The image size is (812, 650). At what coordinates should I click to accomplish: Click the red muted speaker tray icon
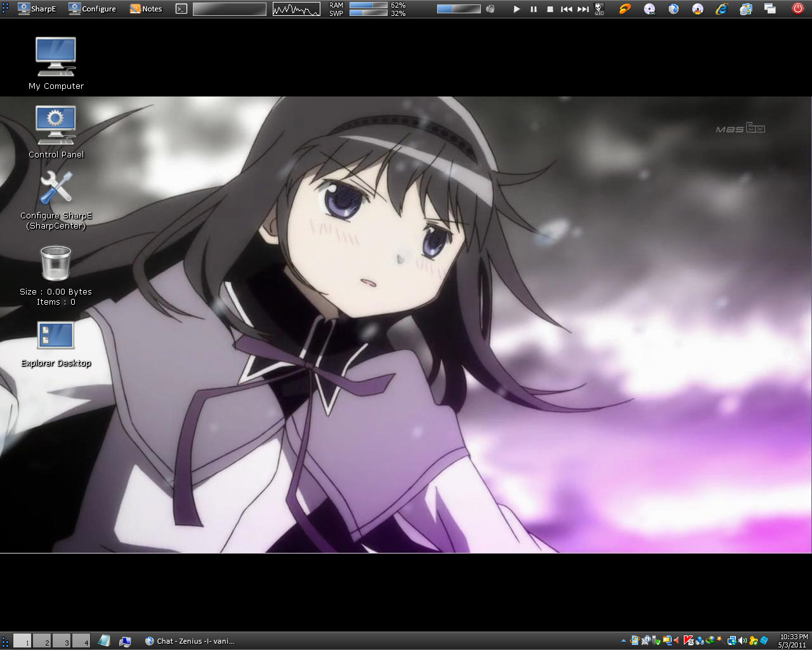coord(676,641)
